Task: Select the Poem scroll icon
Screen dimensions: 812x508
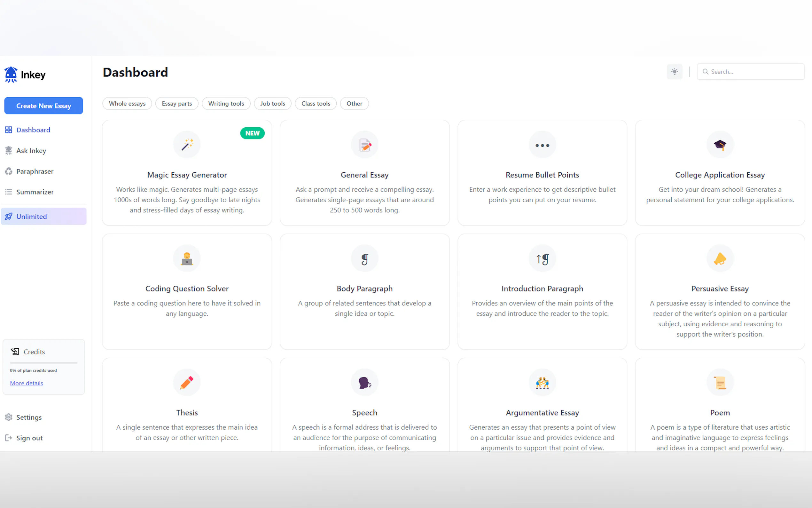Action: [719, 382]
